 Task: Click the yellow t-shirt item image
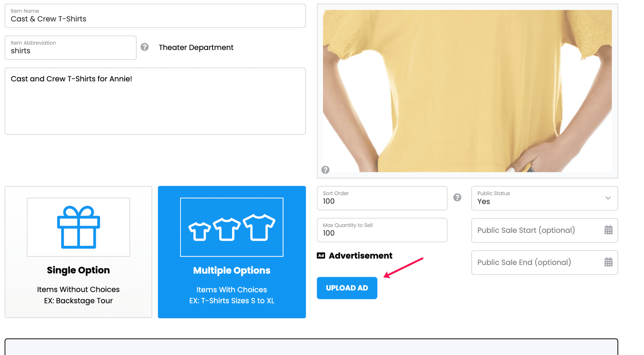[x=467, y=91]
